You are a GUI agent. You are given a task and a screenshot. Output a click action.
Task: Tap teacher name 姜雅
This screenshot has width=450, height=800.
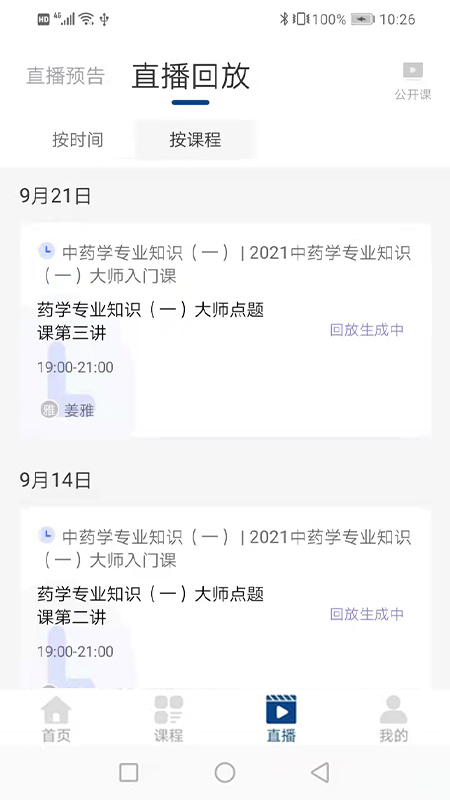tap(79, 410)
